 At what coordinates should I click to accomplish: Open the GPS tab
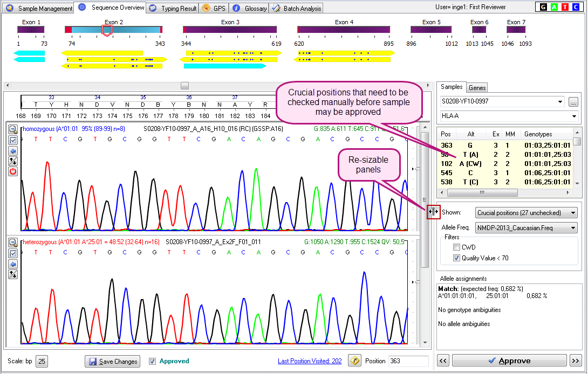pyautogui.click(x=214, y=8)
